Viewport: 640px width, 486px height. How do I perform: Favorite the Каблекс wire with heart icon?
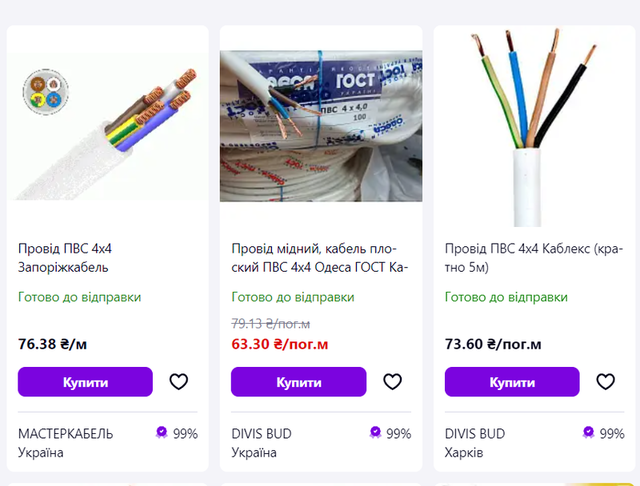pyautogui.click(x=605, y=381)
